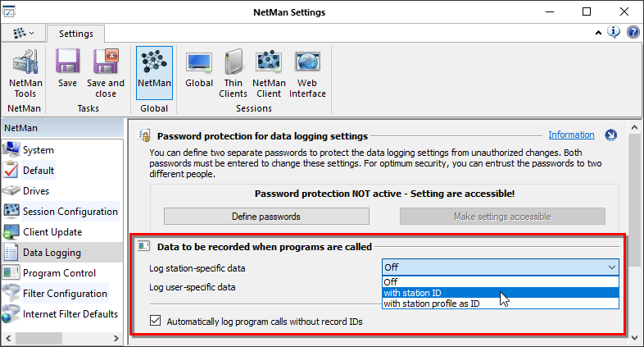Screen dimensions: 644x347
Task: Open Web Interface settings
Action: (307, 75)
